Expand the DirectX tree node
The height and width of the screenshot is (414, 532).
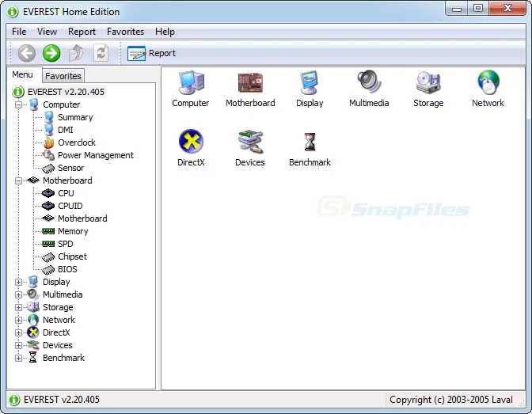19,332
